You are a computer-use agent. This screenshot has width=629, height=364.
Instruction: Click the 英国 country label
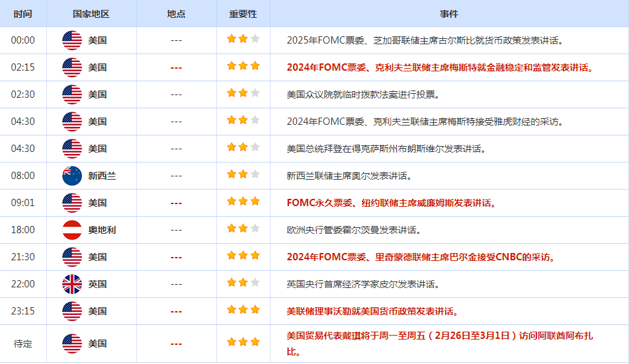pyautogui.click(x=97, y=284)
